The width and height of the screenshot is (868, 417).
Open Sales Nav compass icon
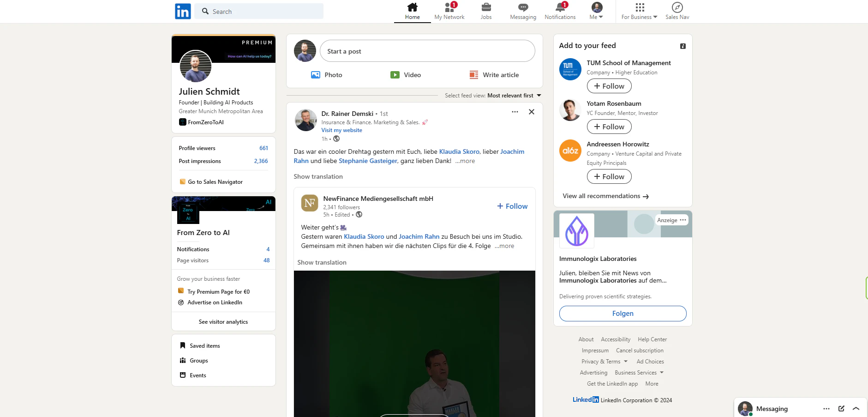[x=677, y=7]
